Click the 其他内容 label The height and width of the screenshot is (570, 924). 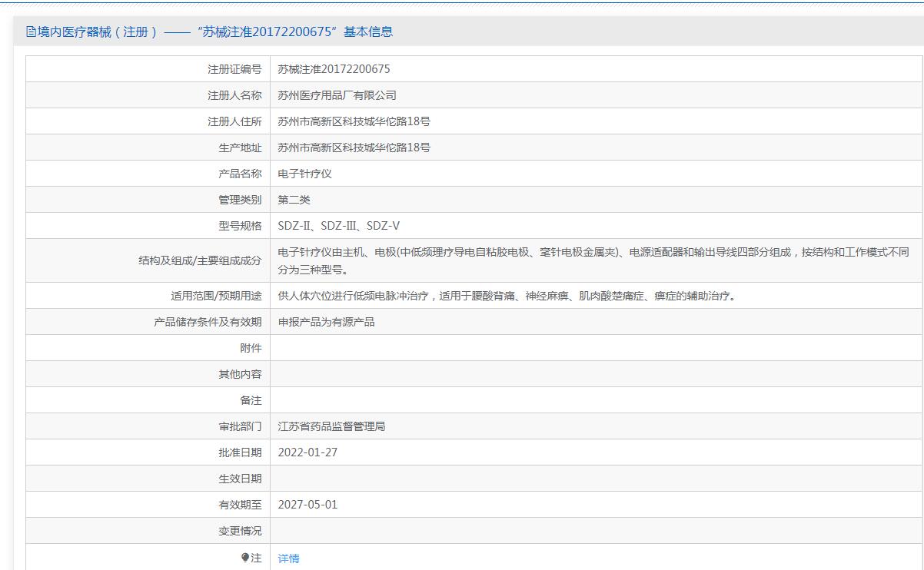click(x=240, y=374)
